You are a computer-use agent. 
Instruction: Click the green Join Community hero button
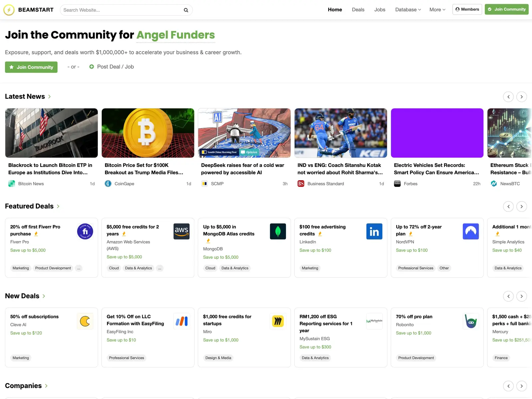tap(31, 67)
